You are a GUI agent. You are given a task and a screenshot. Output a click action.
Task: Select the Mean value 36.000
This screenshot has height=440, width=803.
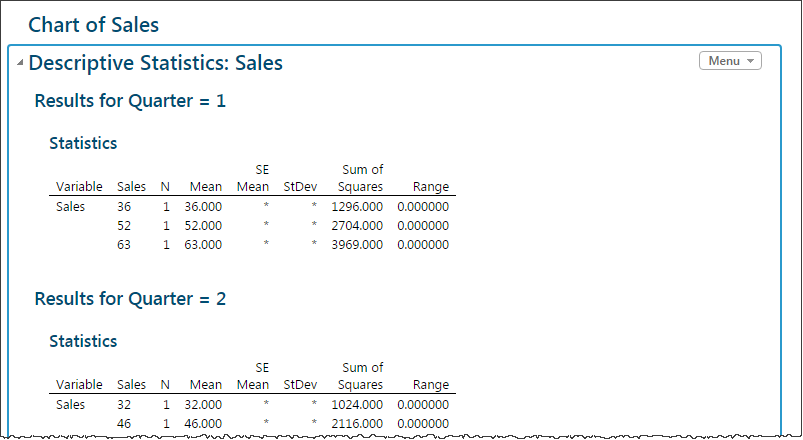click(x=203, y=207)
